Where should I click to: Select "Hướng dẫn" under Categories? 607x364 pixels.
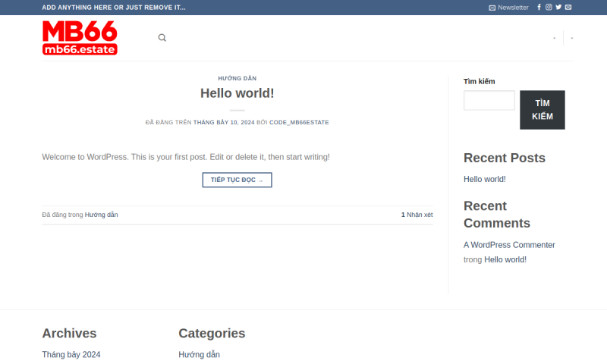coord(199,354)
